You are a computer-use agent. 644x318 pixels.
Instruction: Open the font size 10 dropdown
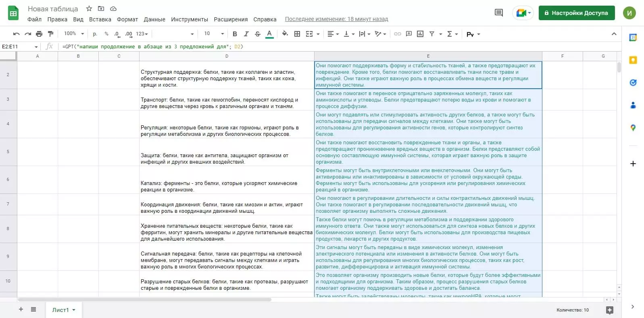(214, 34)
